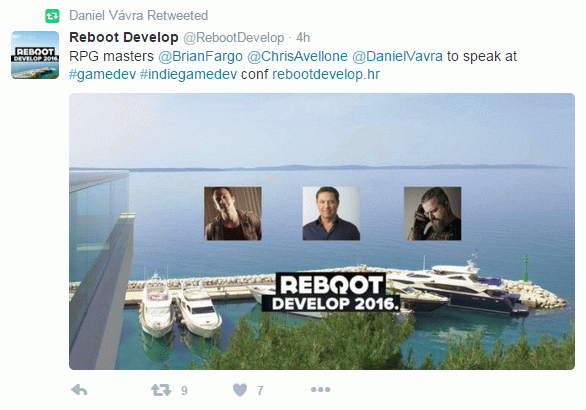Open the @BrianFargo mention
586x410 pixels.
click(200, 56)
